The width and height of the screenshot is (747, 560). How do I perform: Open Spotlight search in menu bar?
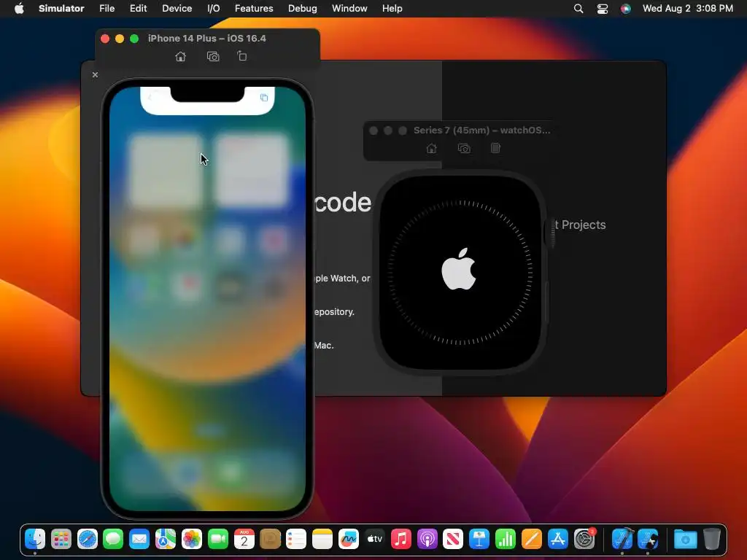pyautogui.click(x=578, y=9)
